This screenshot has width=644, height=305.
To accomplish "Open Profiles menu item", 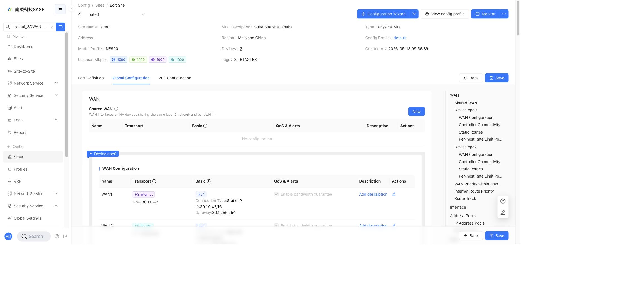I will pyautogui.click(x=33, y=169).
